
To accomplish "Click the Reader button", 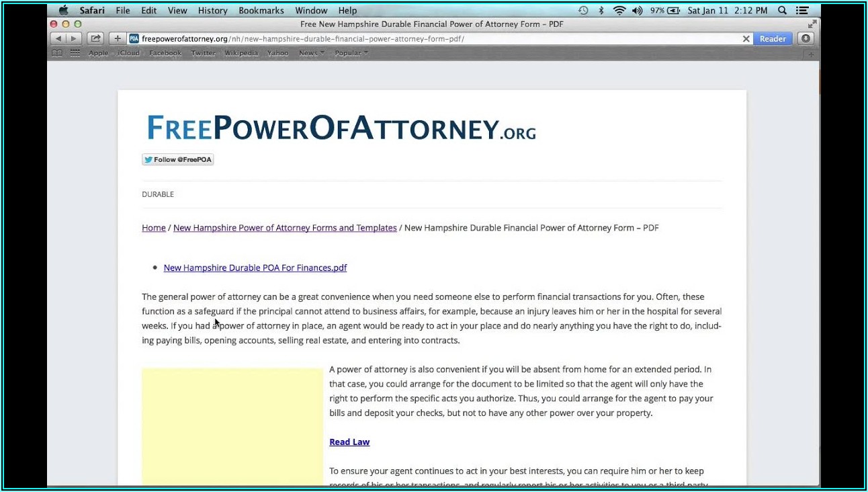I will coord(772,39).
